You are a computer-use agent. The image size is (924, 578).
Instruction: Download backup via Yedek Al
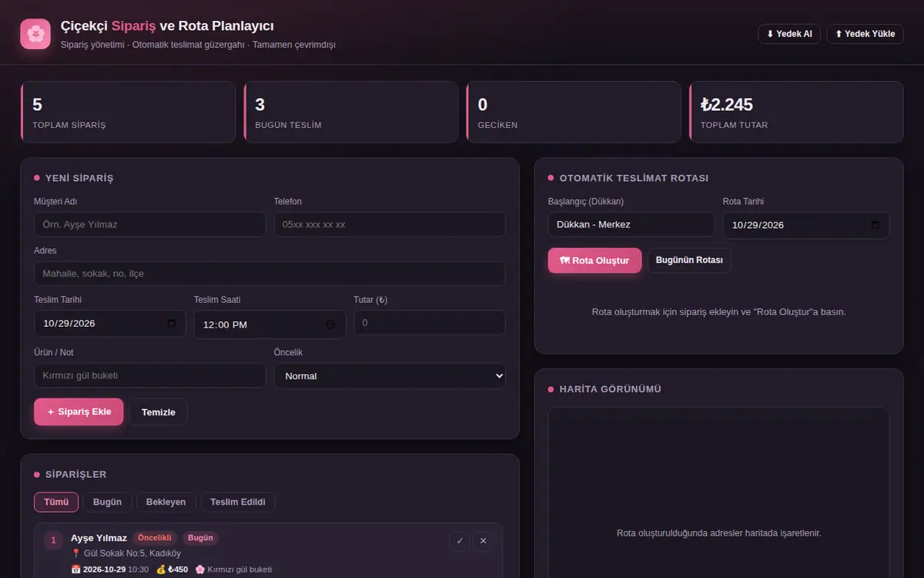point(789,34)
